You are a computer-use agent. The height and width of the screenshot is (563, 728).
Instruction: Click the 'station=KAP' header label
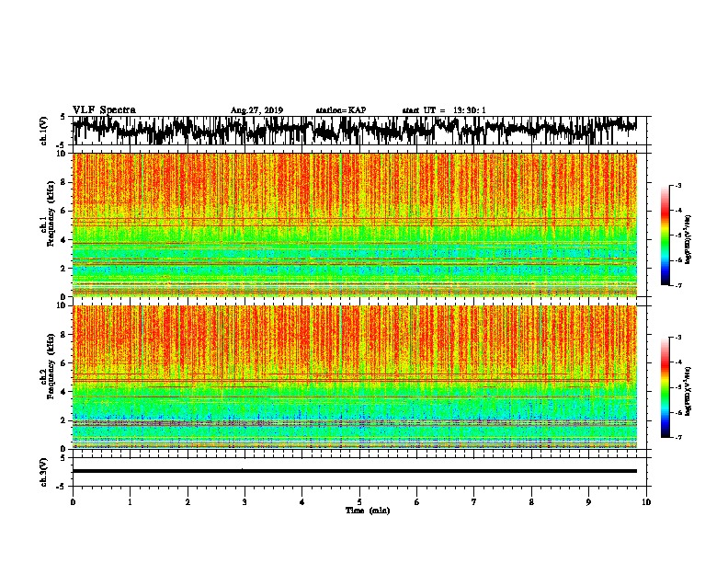pos(341,110)
